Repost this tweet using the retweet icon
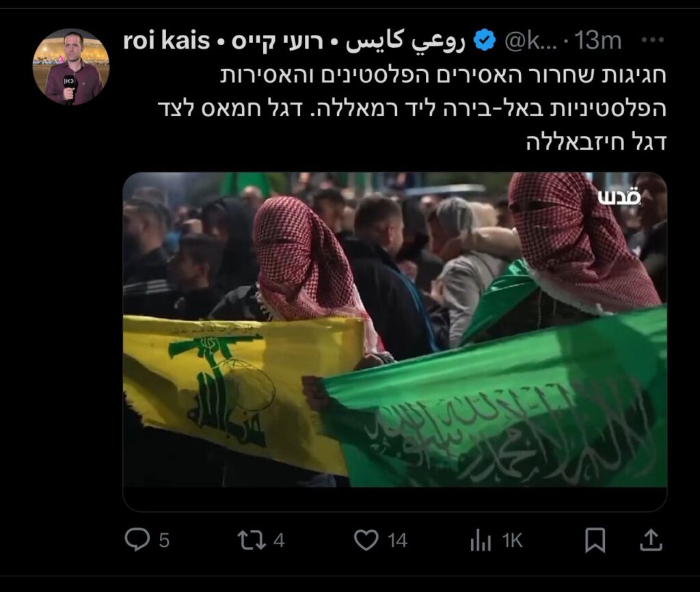Image resolution: width=700 pixels, height=592 pixels. tap(252, 540)
